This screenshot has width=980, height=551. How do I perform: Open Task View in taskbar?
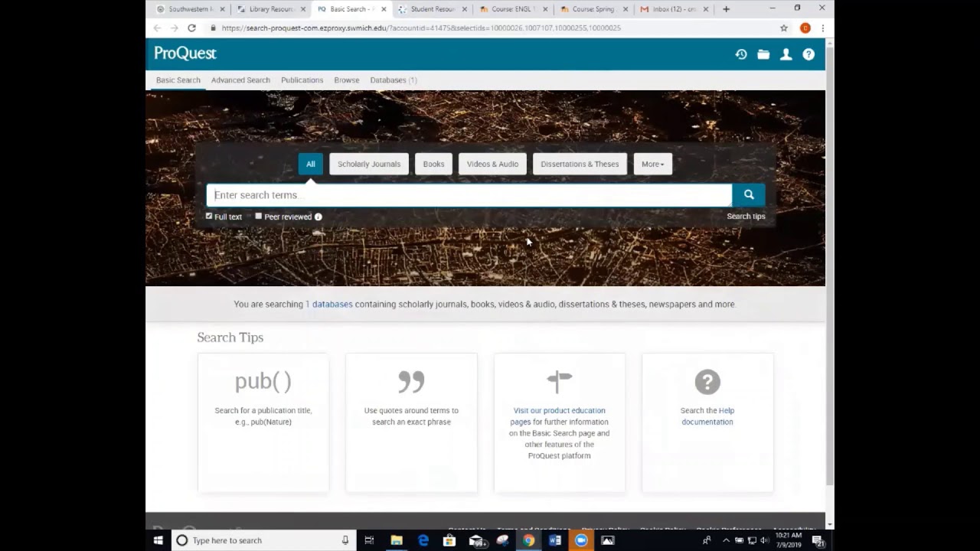(369, 540)
